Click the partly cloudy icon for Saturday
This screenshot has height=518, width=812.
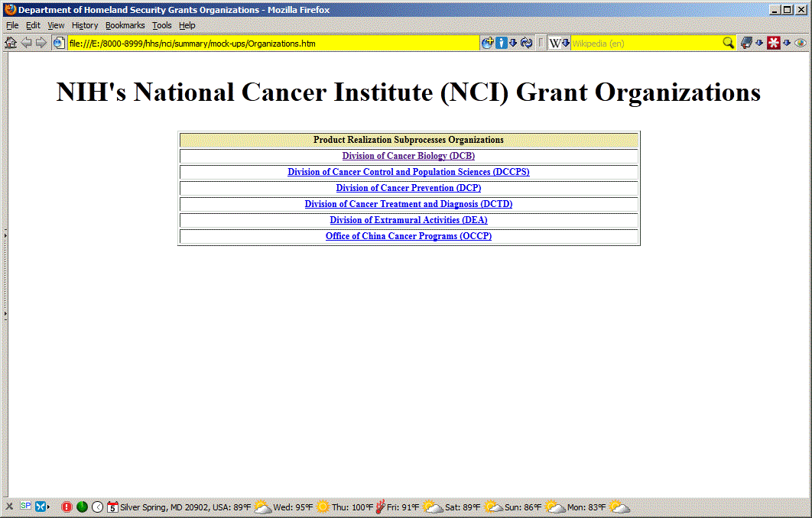coord(493,507)
